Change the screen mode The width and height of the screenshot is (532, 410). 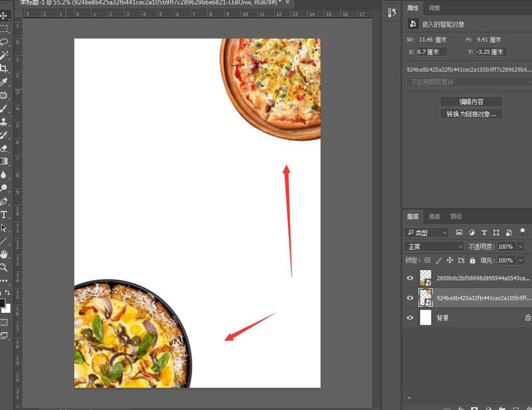point(4,336)
